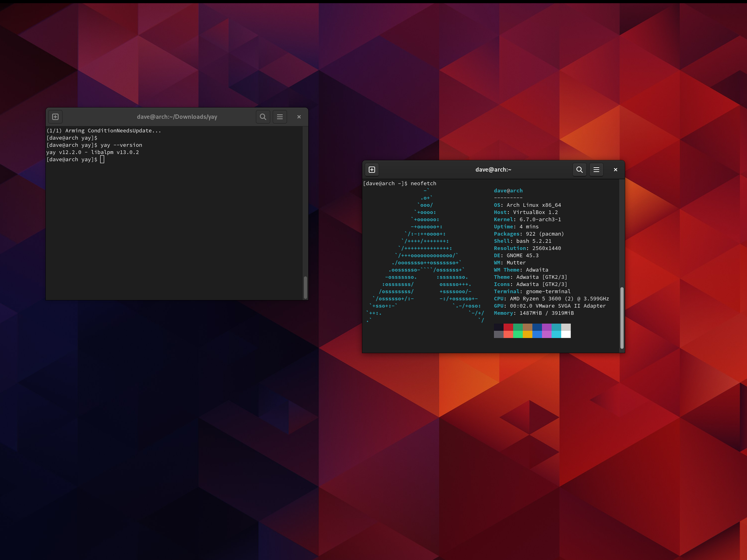
Task: Close the dave@arch:~ terminal window
Action: (615, 169)
